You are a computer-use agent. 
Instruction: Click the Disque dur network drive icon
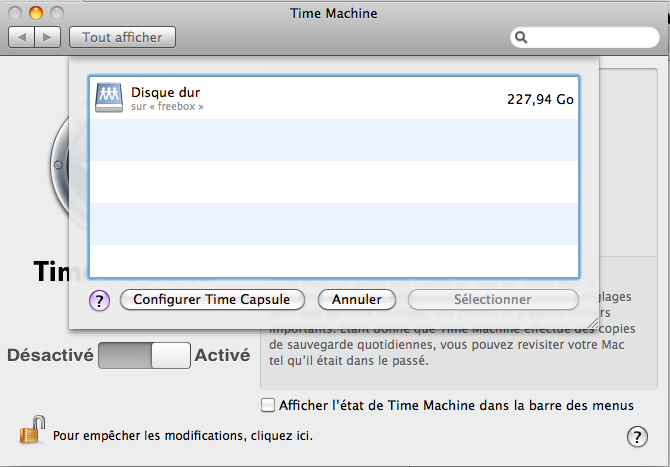pos(108,97)
